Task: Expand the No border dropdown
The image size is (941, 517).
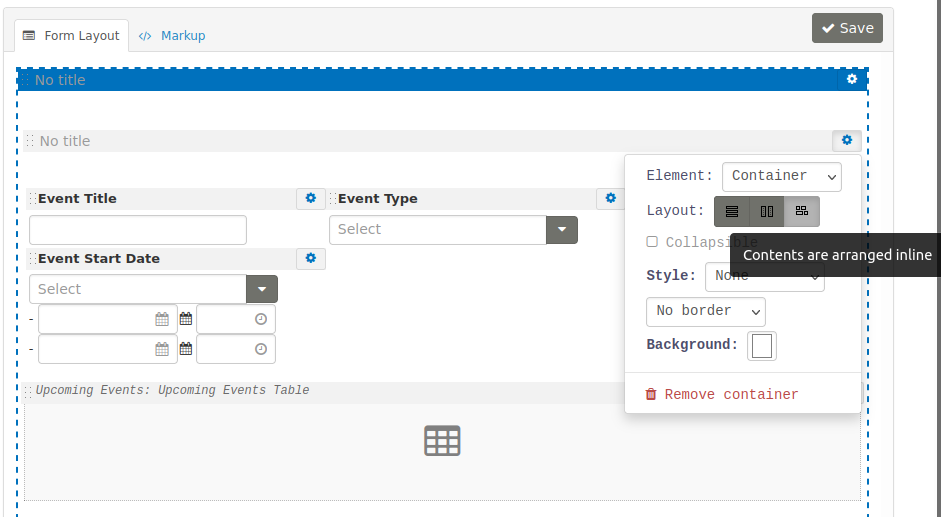Action: (x=705, y=311)
